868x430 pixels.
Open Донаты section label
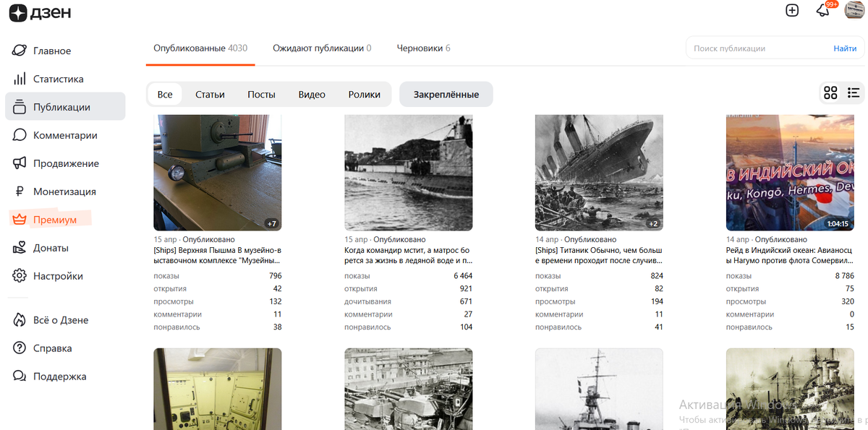coord(51,248)
